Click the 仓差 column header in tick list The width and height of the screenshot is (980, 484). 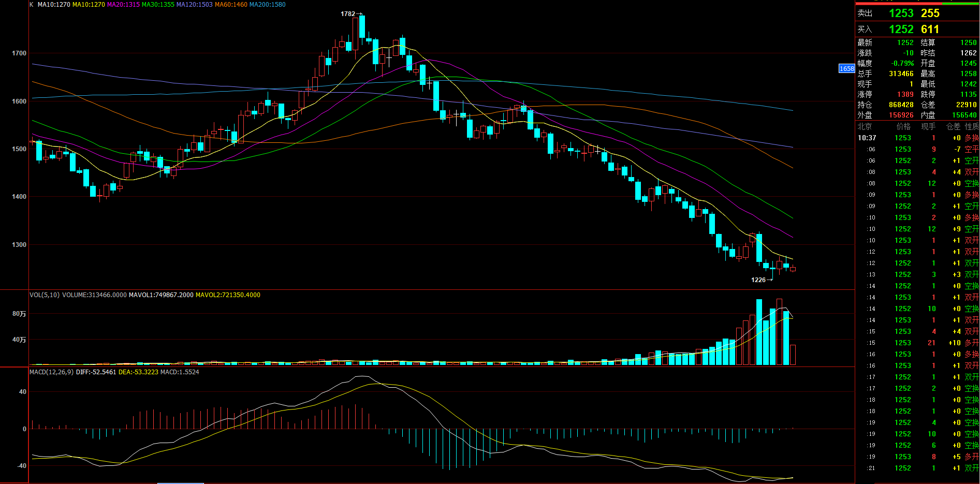click(953, 126)
